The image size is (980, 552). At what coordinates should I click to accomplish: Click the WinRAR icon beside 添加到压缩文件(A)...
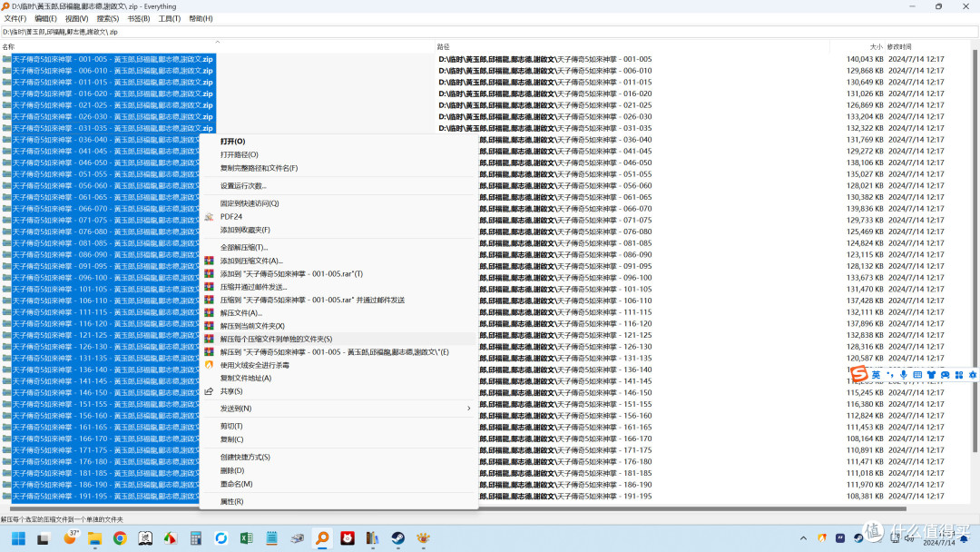point(209,261)
